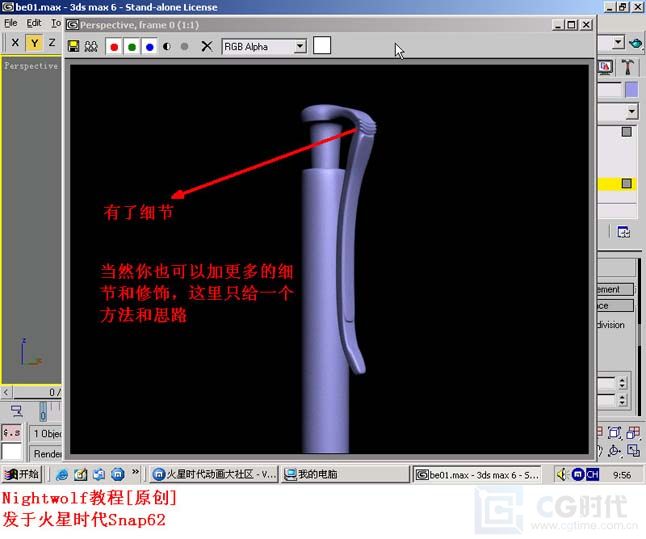Clear the rendered frame with X icon
Screen dimensions: 646x539
tap(207, 46)
